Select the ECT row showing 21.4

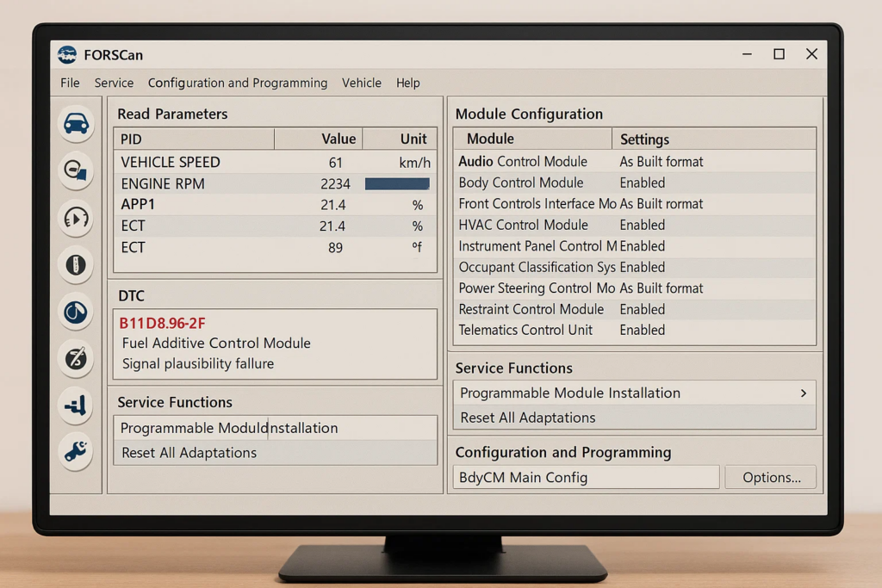pos(275,226)
